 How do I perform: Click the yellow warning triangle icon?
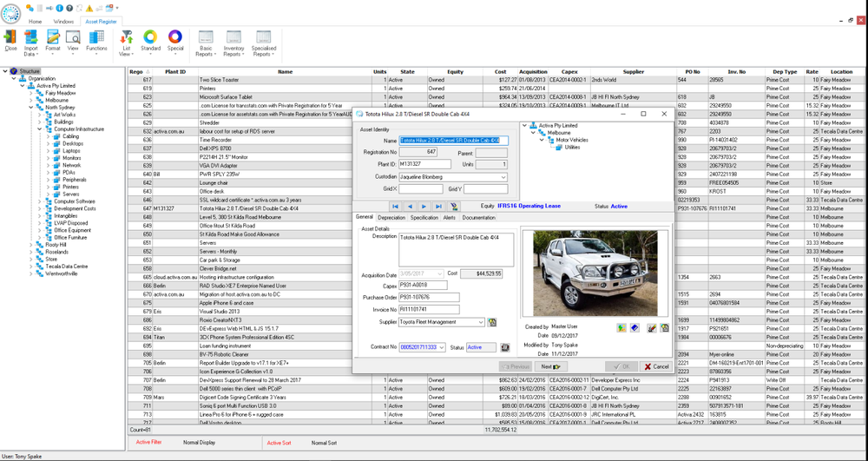pyautogui.click(x=89, y=9)
